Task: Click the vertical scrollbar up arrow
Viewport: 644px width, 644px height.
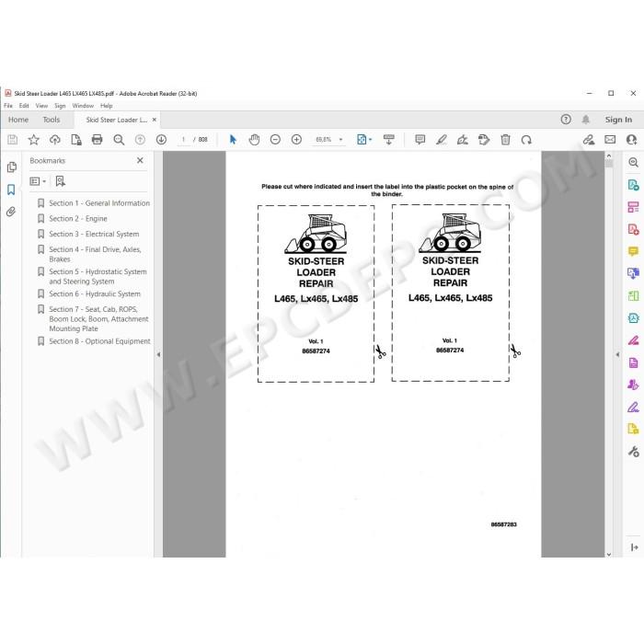Action: click(x=609, y=155)
